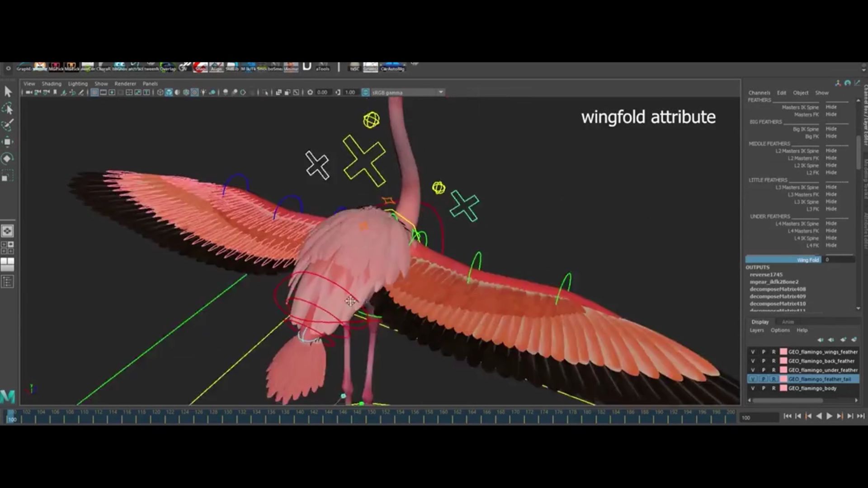Click the use all lights bulb icon
The width and height of the screenshot is (868, 488).
point(203,92)
